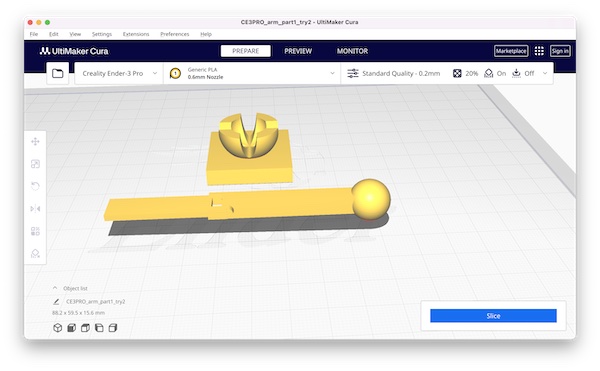Screen dimensions: 600x371
Task: Open the Marketplace
Action: [511, 51]
